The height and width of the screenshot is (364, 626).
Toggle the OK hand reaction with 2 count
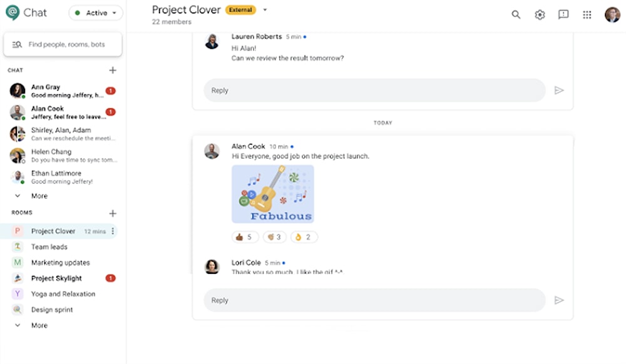tap(303, 237)
